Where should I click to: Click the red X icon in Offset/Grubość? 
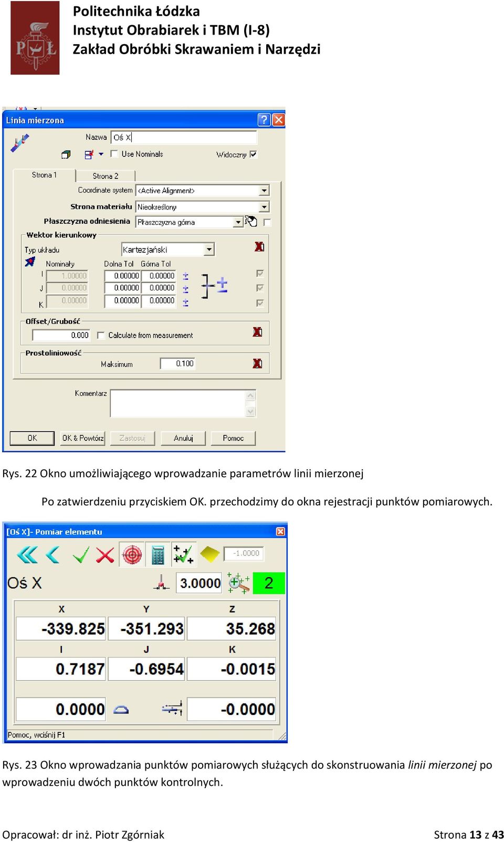pos(257,332)
